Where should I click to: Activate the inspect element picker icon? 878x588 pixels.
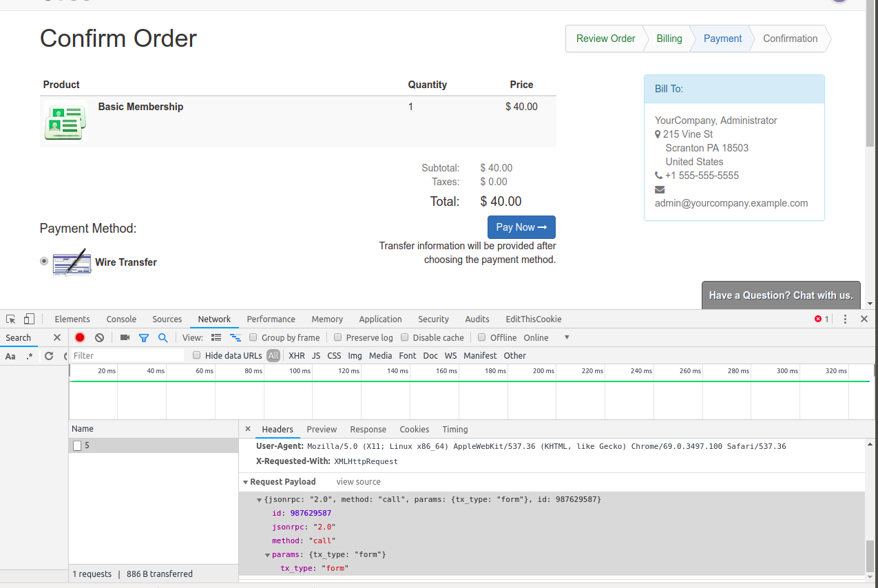(11, 319)
